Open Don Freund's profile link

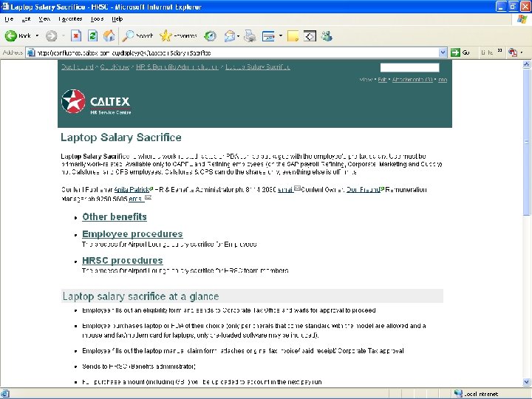pyautogui.click(x=363, y=189)
